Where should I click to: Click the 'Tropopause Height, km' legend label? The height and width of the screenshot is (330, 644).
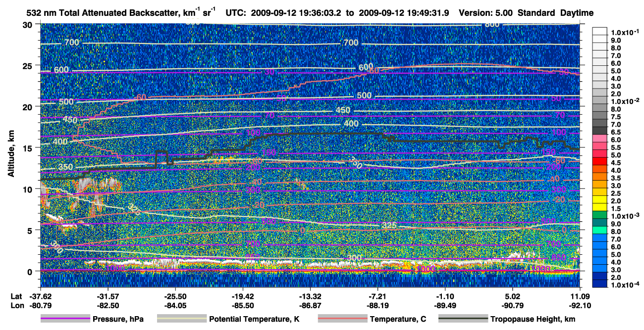pos(533,320)
